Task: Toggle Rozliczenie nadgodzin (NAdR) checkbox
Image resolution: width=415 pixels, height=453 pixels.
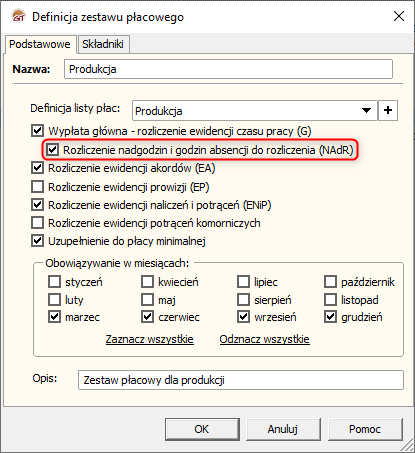Action: click(52, 150)
